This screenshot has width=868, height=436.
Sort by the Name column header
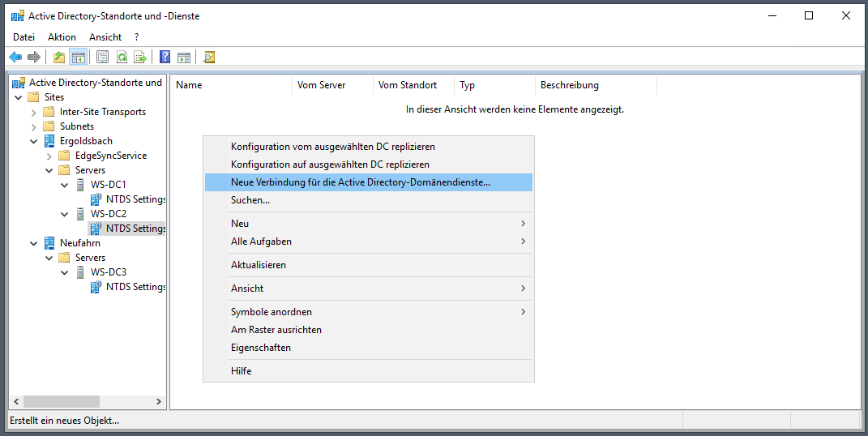[232, 85]
